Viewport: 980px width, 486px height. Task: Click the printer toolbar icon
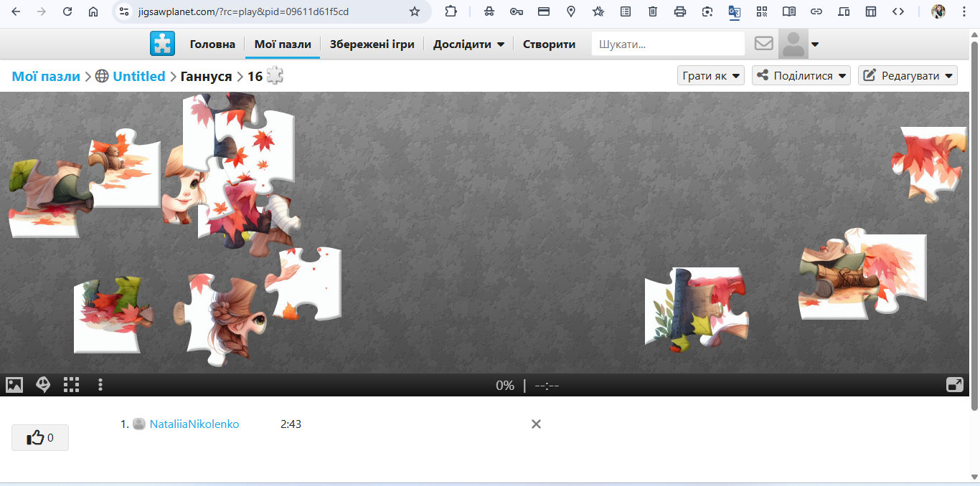coord(680,11)
